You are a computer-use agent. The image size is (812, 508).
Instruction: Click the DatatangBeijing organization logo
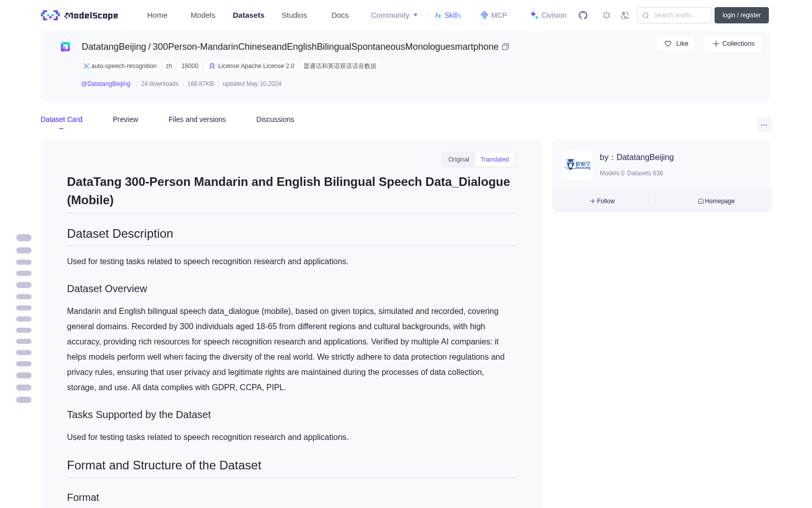click(x=578, y=165)
